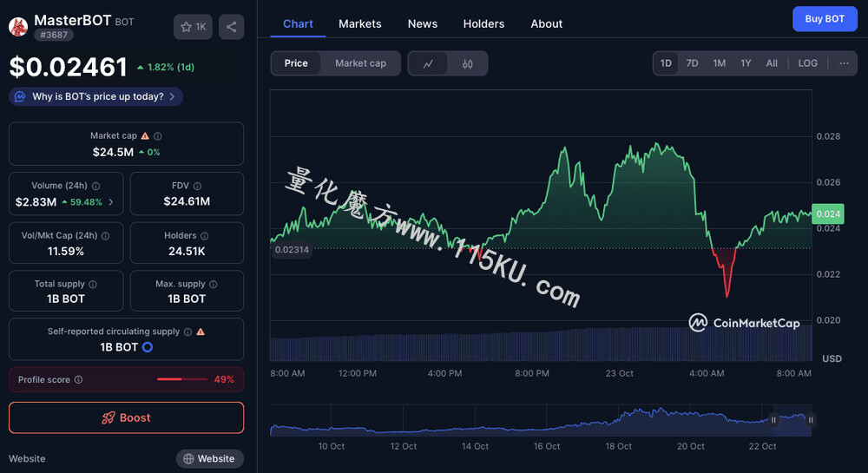This screenshot has width=868, height=473.
Task: Open Profile score info icon
Action: click(79, 379)
